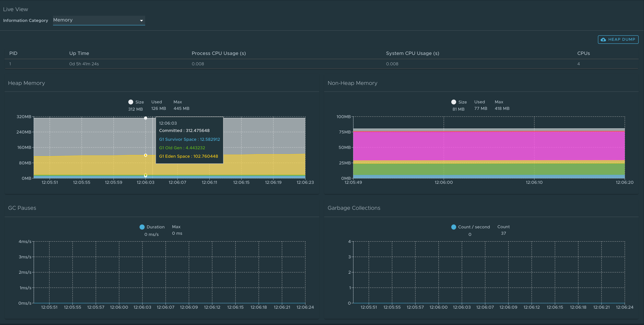The height and width of the screenshot is (325, 644).
Task: Click the magenta Non-Heap Memory area
Action: 489,146
